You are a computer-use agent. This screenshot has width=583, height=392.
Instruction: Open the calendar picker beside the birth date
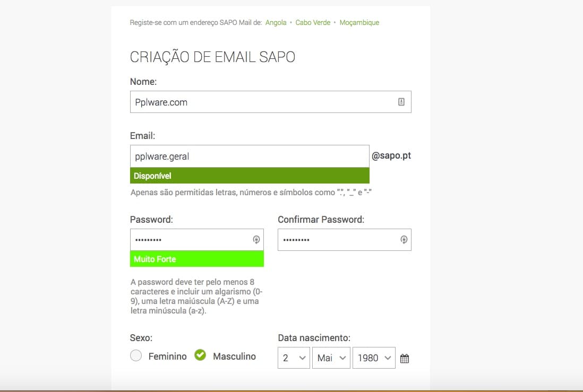pyautogui.click(x=404, y=358)
